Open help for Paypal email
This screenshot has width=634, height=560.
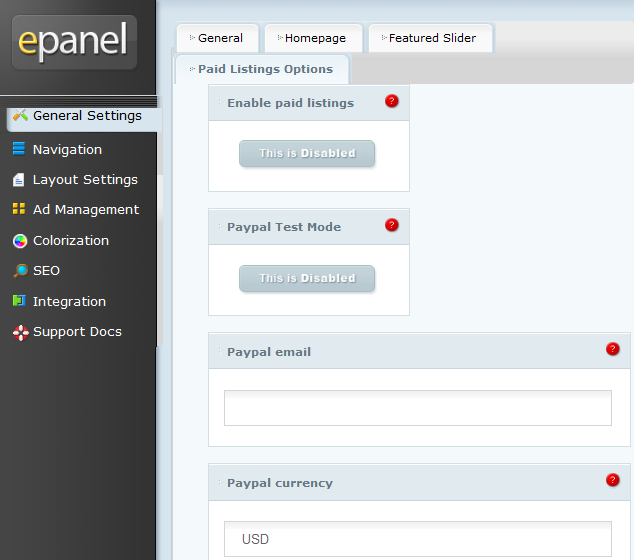click(x=613, y=349)
